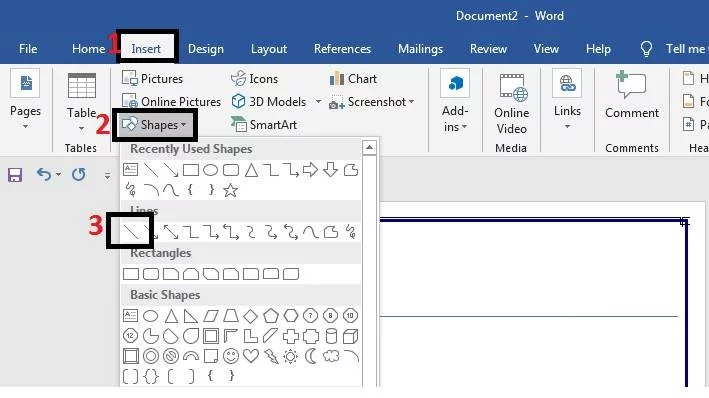
Task: Pick the Oval in Recently Used Shapes
Action: tap(211, 170)
